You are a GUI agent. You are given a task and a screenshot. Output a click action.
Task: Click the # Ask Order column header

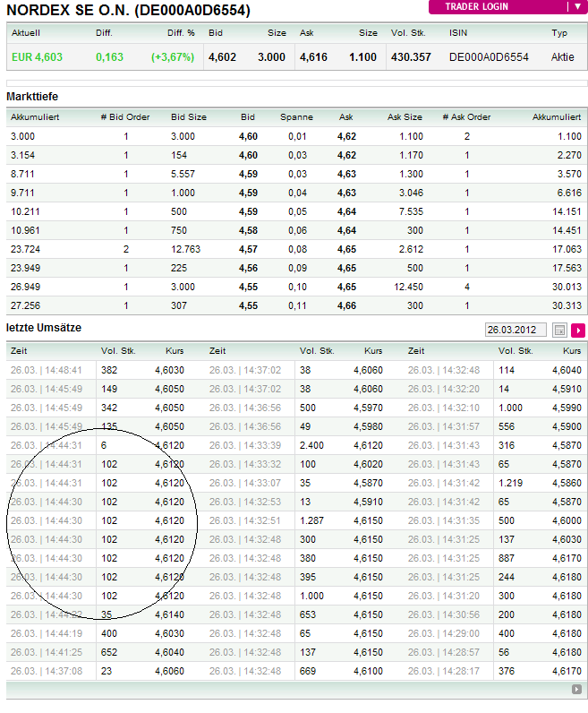point(466,117)
